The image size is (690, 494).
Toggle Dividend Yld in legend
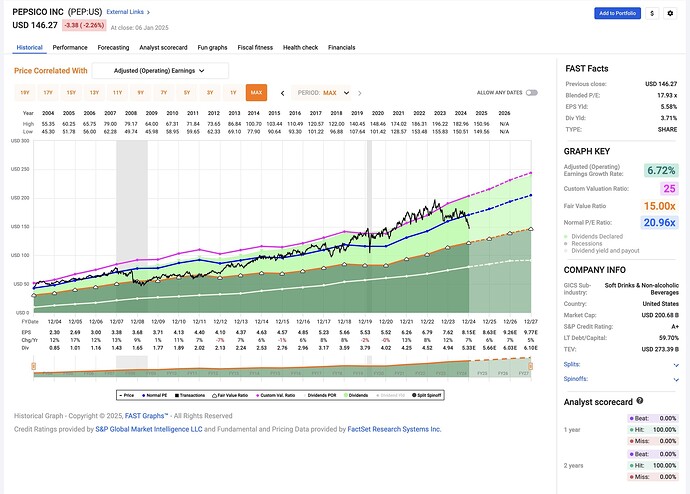click(390, 395)
